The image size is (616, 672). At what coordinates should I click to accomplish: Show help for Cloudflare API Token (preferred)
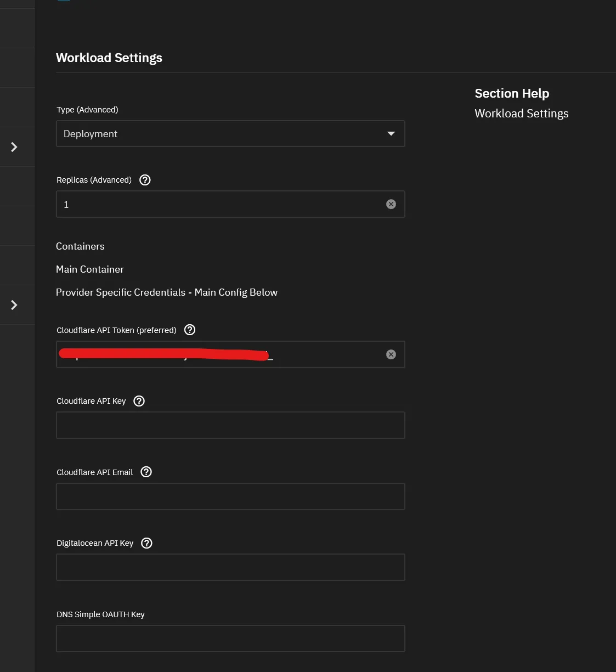tap(190, 330)
